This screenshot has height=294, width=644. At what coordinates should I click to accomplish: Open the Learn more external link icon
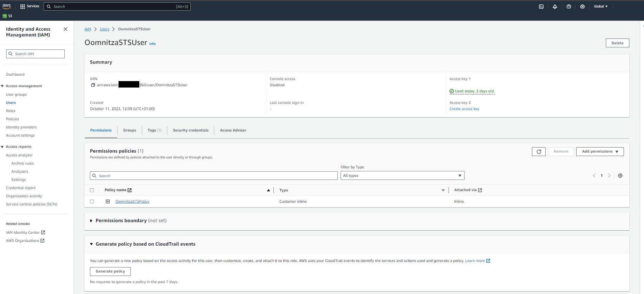pyautogui.click(x=488, y=261)
